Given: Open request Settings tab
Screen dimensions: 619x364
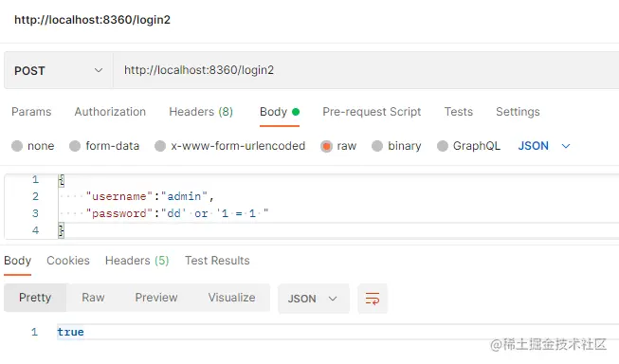Looking at the screenshot, I should pos(518,112).
